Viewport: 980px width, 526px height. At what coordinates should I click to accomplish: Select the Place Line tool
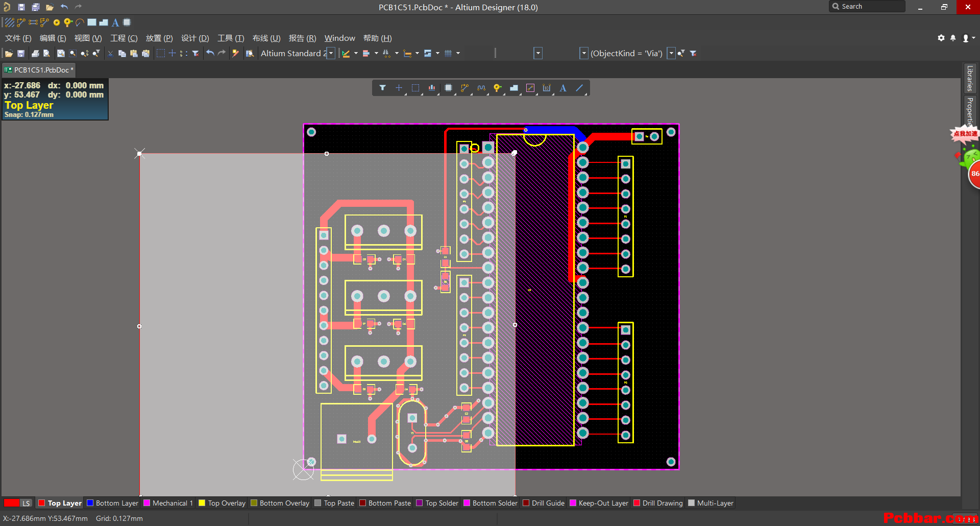click(579, 88)
